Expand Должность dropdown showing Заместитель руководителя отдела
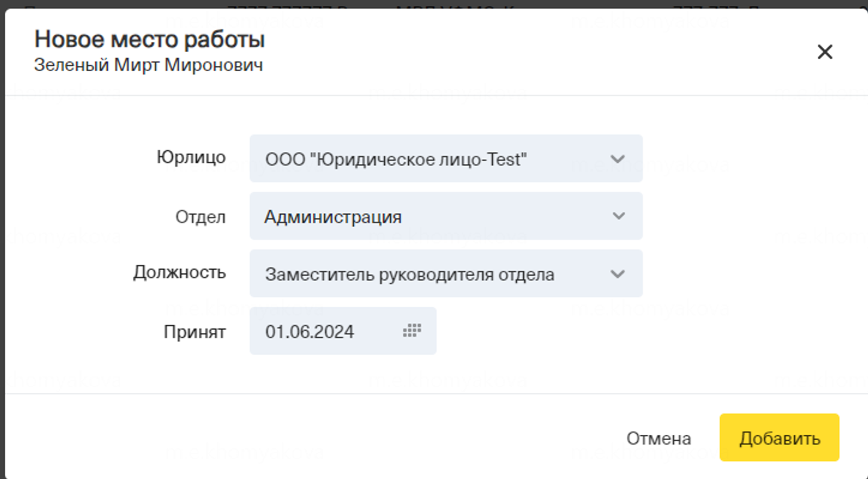868x479 pixels. point(419,274)
